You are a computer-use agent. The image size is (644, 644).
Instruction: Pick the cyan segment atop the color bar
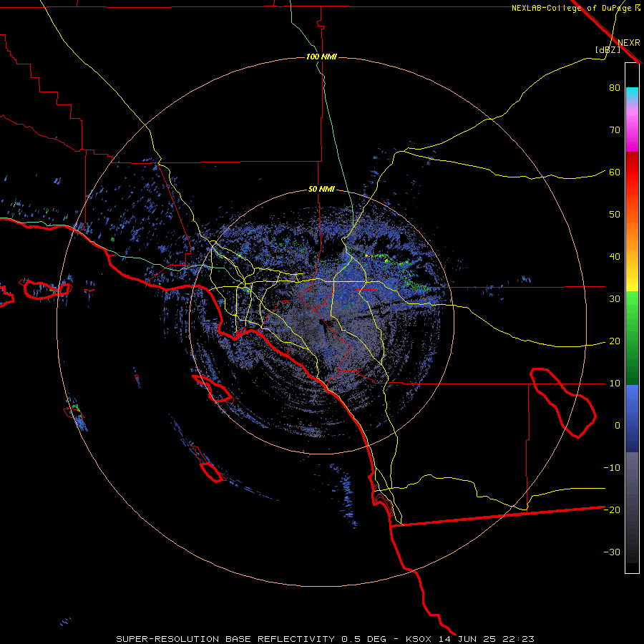[x=632, y=94]
